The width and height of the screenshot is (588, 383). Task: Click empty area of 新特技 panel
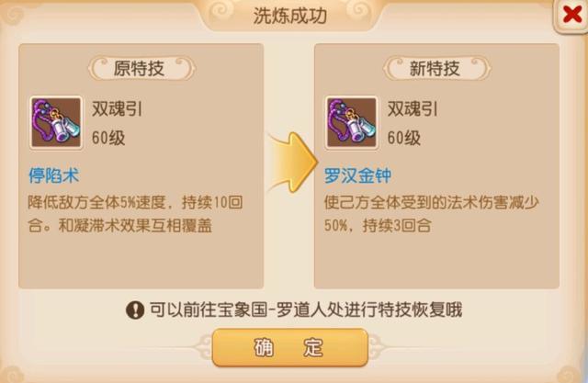[436, 261]
